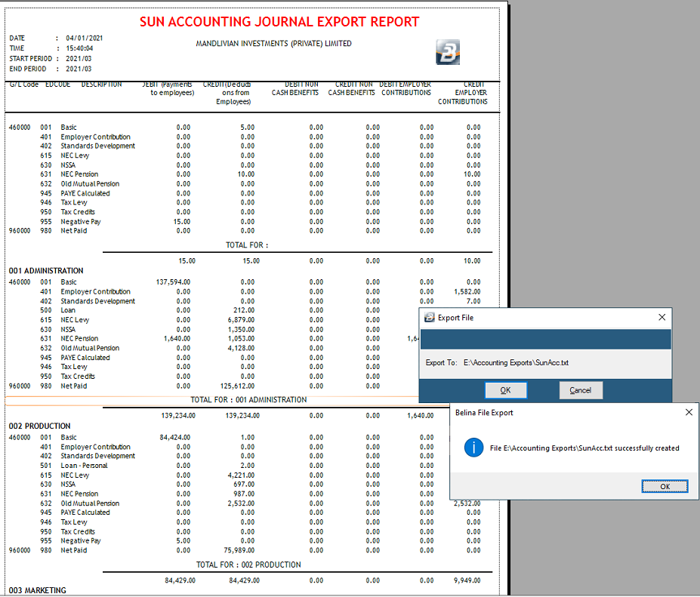Screen dimensions: 700x597
Task: Click the NSSA credit value 1,350.00
Action: (241, 329)
